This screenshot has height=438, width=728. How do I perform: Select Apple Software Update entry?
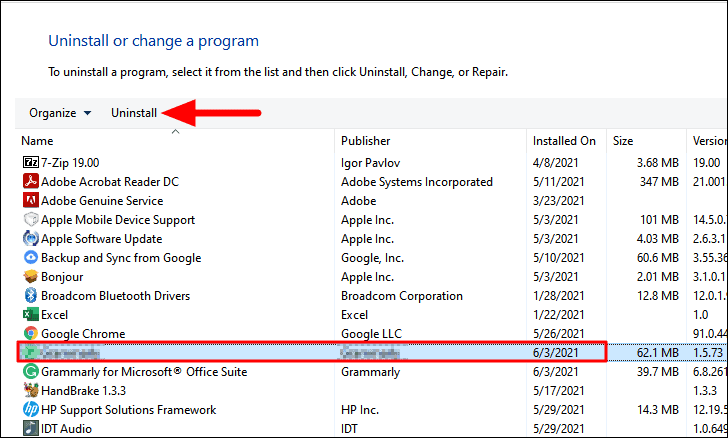tap(102, 239)
